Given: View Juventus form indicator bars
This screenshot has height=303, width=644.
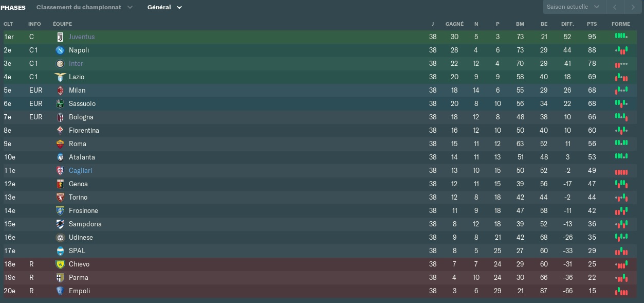Looking at the screenshot, I should (621, 37).
